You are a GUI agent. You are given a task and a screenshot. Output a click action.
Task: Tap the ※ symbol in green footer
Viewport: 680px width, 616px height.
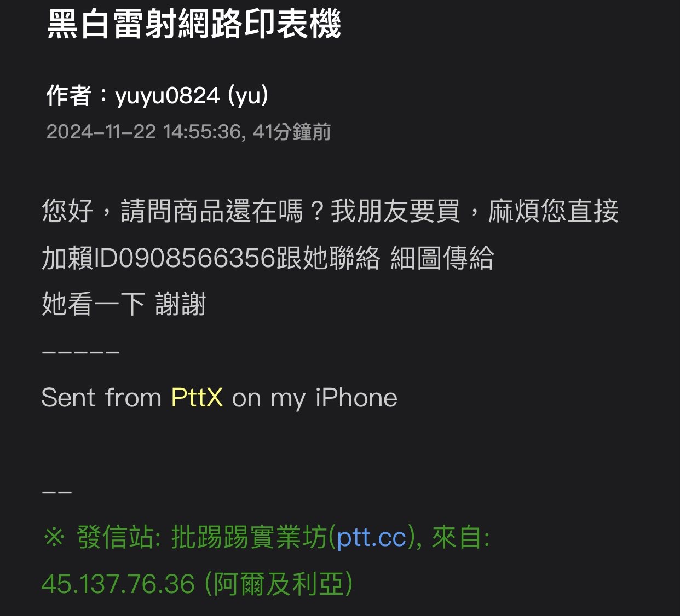coord(54,537)
